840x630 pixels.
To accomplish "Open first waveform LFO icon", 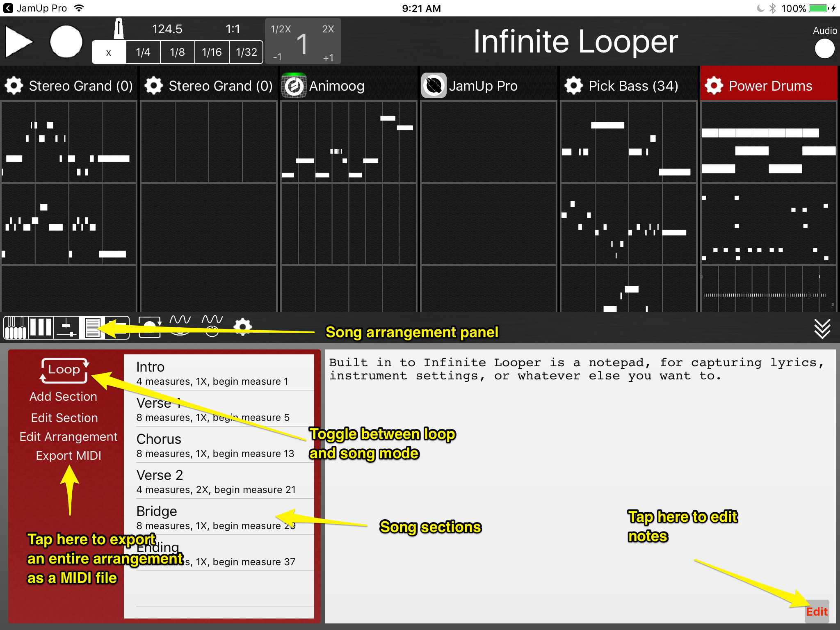I will point(180,326).
